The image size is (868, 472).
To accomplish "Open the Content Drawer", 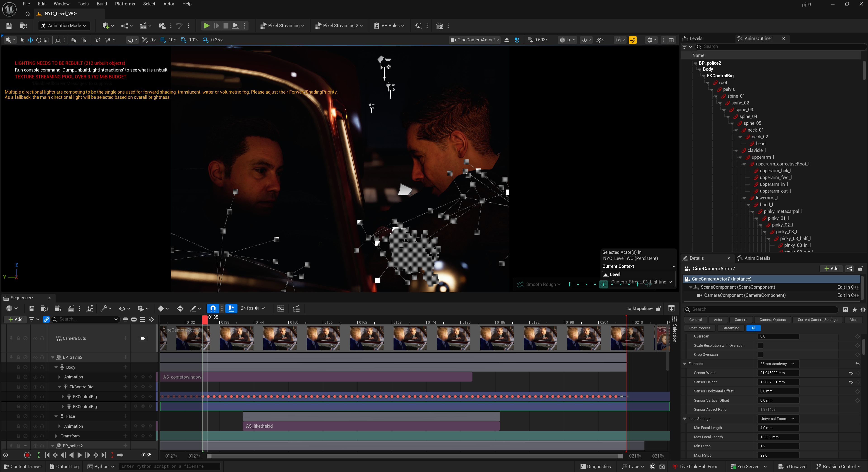I will [x=23, y=467].
